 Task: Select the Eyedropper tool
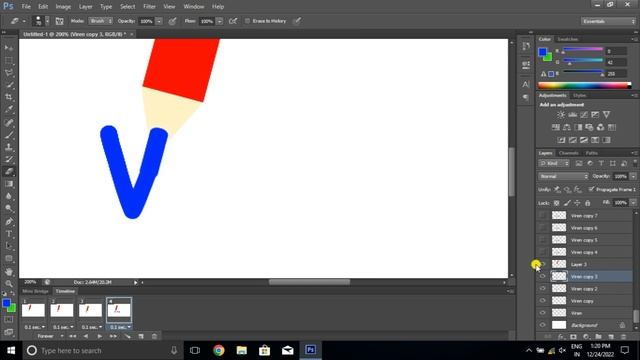(9, 109)
